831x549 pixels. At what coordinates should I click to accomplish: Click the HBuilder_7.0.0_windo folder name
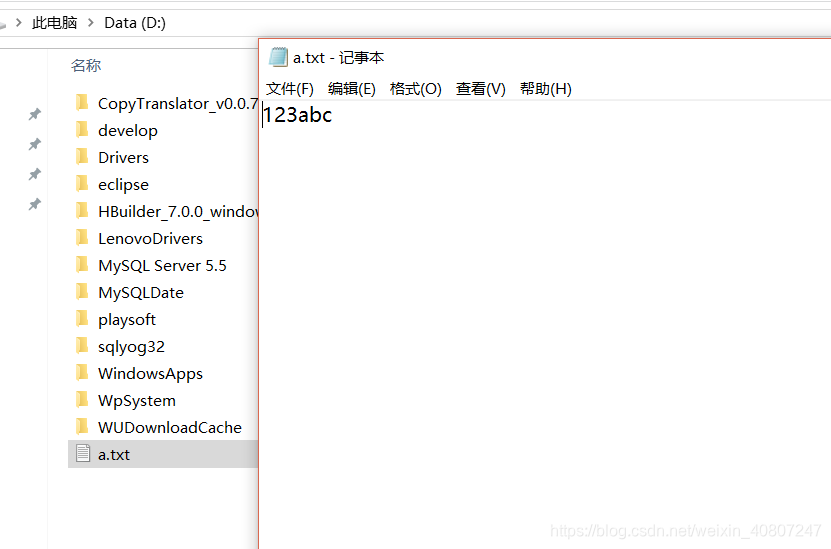coord(178,212)
